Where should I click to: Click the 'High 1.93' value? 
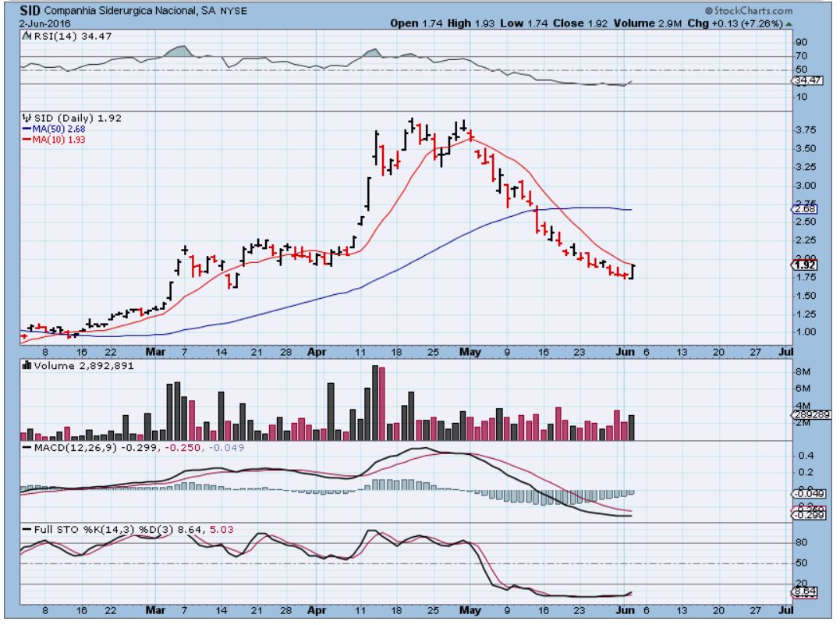point(471,23)
